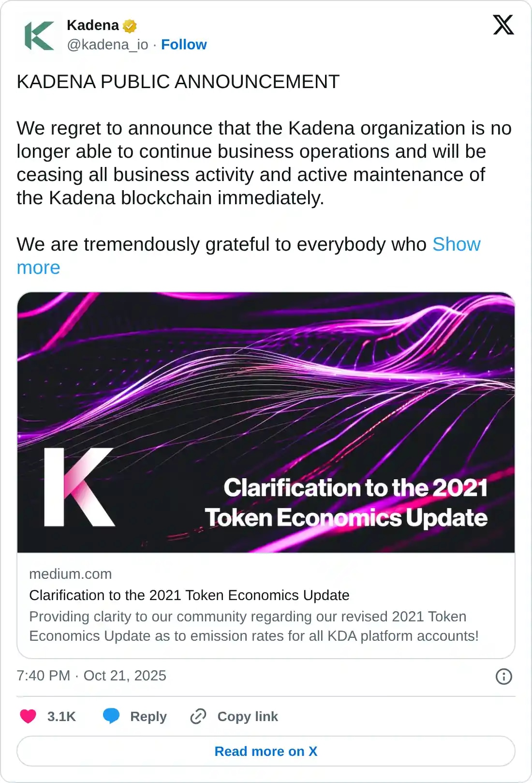
Task: Open the Token Economics card image
Action: pyautogui.click(x=266, y=422)
